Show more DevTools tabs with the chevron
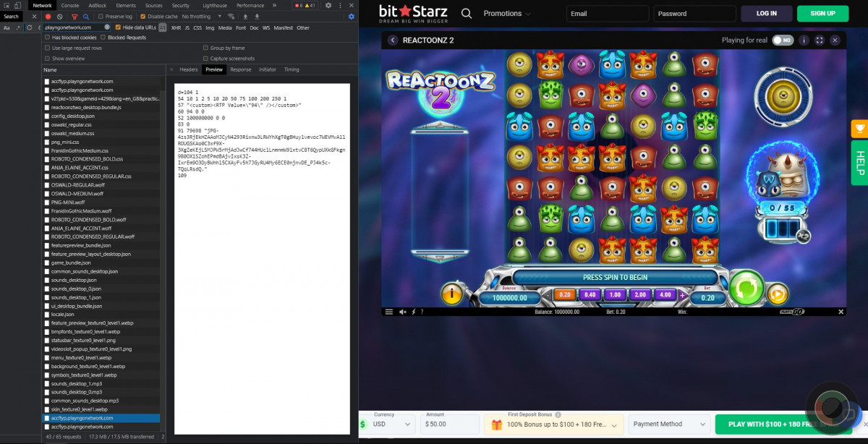 coord(276,5)
